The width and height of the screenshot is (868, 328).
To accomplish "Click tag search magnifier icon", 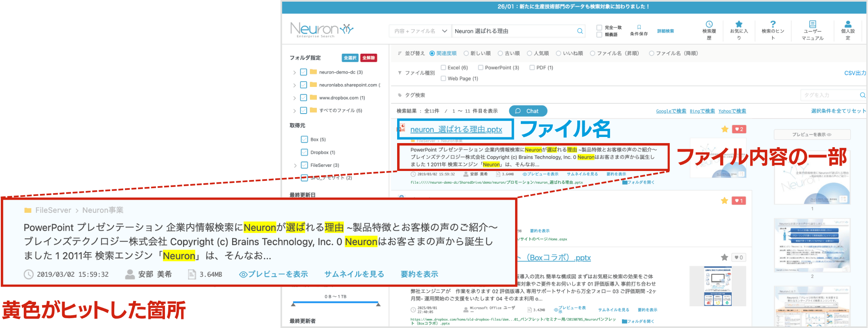I will [862, 95].
